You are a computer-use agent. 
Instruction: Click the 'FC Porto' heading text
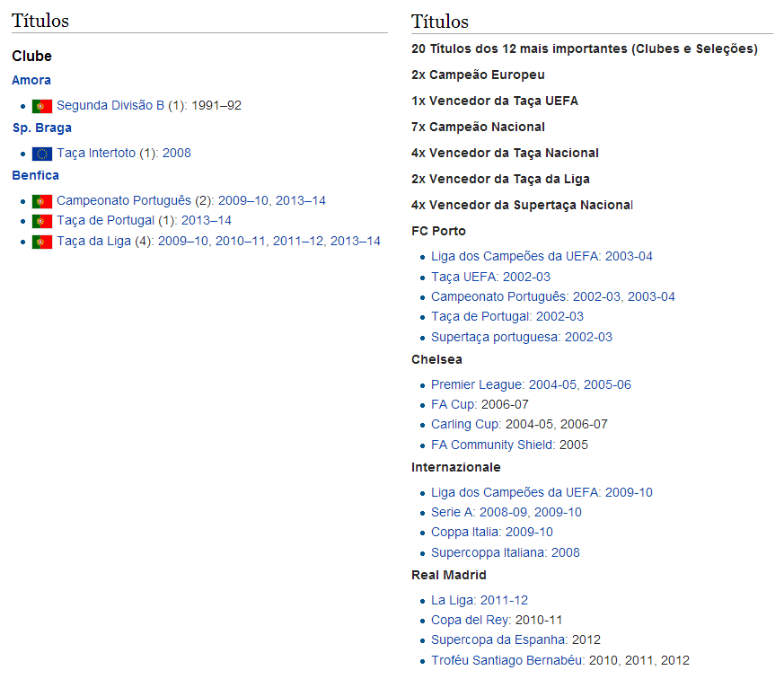[438, 231]
